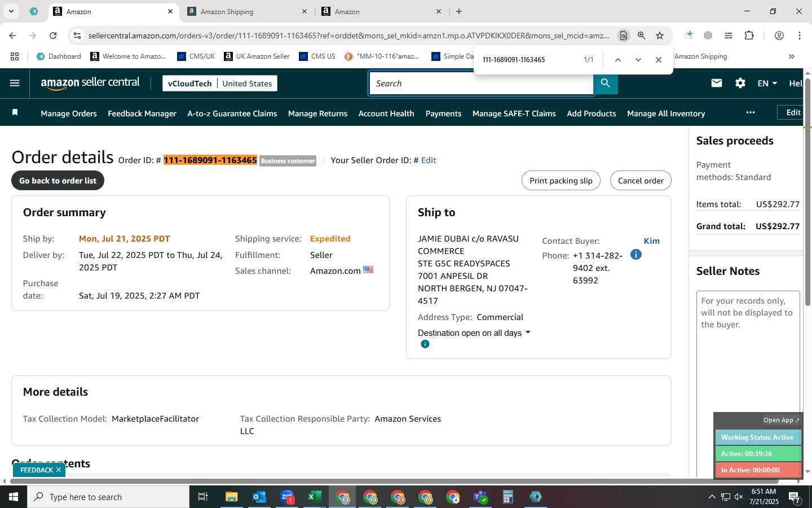Click the amazon seller central logo
The image size is (812, 508).
(90, 83)
